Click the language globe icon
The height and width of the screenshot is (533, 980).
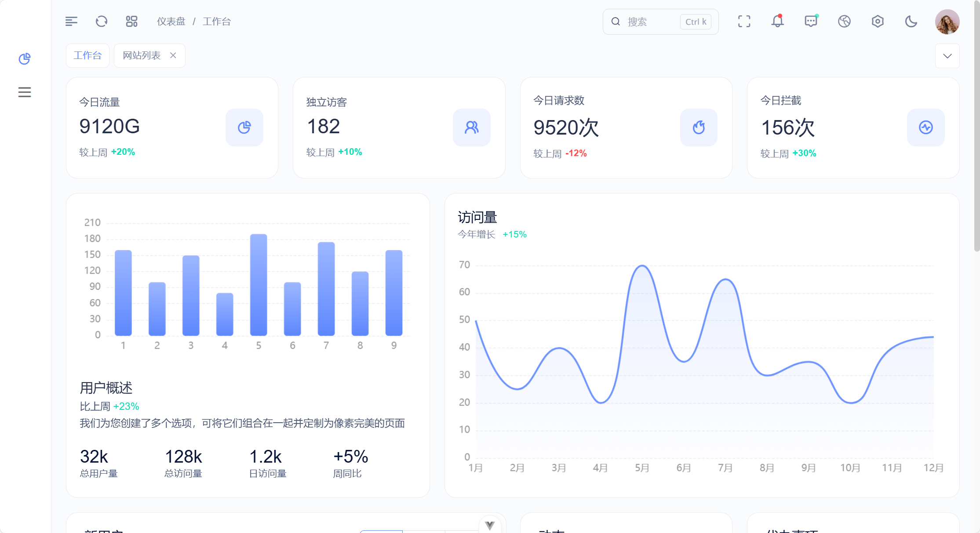(844, 21)
